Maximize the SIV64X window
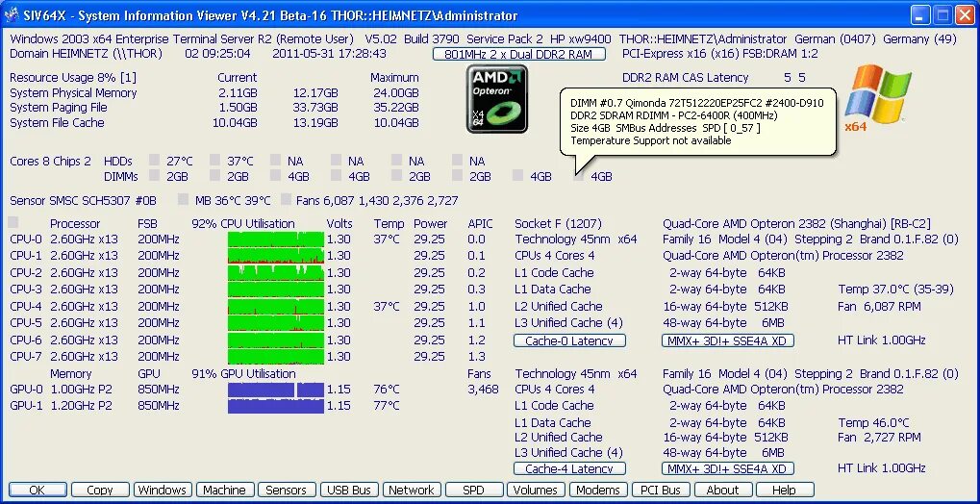Screen dimensions: 980x504 coord(943,15)
